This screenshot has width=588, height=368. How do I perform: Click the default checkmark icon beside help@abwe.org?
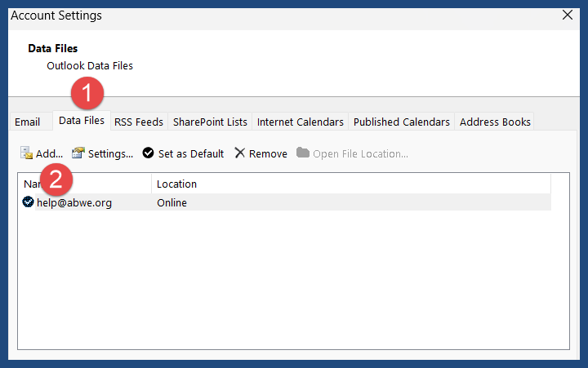click(x=28, y=202)
